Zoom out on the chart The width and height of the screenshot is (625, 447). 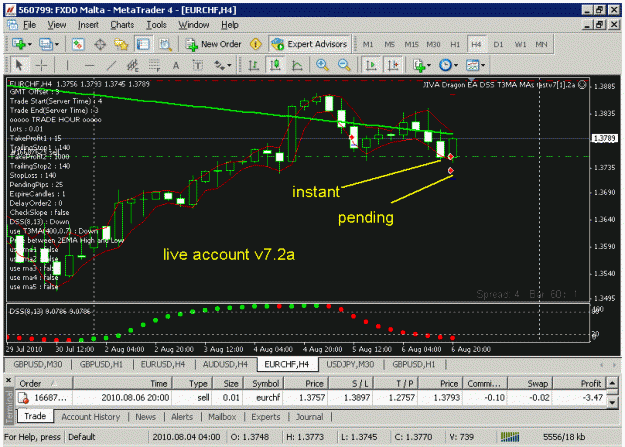(x=344, y=65)
